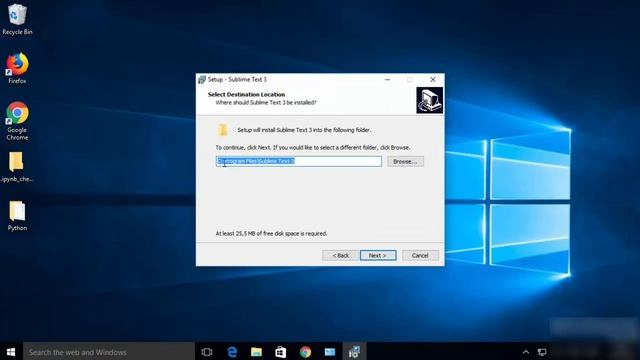Image resolution: width=640 pixels, height=360 pixels.
Task: Click the 'Where should Sublime Text 3 be installed?' text
Action: pyautogui.click(x=266, y=102)
